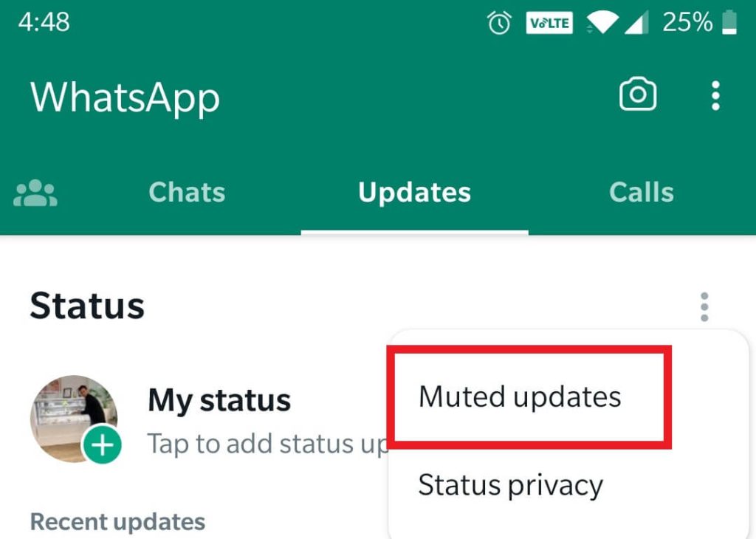Tap My status to add an update
This screenshot has width=756, height=539.
click(219, 401)
